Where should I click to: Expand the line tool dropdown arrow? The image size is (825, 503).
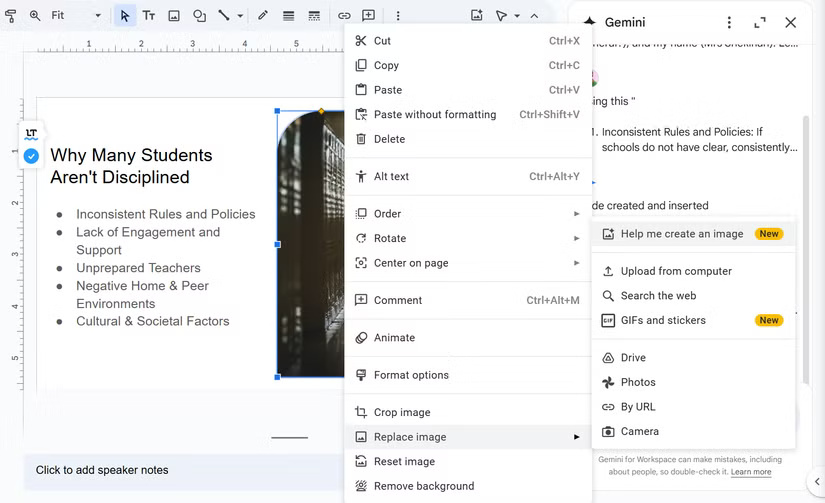[x=240, y=16]
